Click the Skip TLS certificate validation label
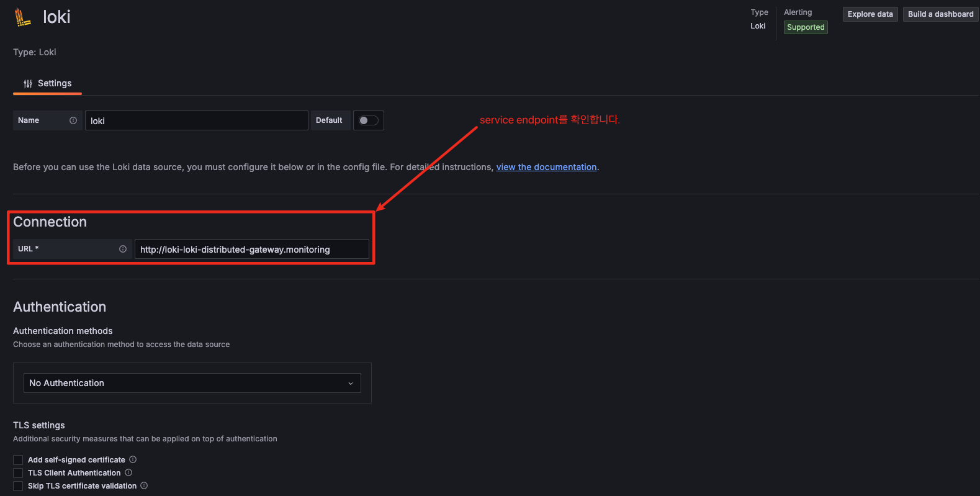 click(82, 486)
